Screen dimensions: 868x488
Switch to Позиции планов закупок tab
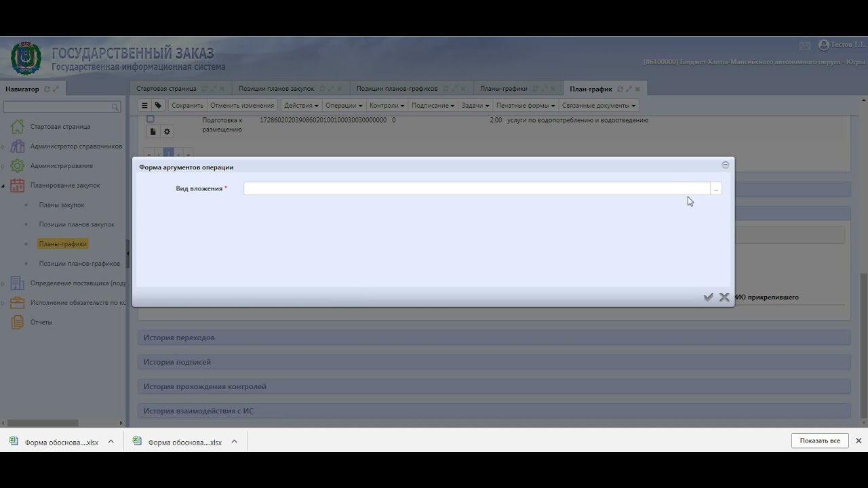click(x=276, y=89)
